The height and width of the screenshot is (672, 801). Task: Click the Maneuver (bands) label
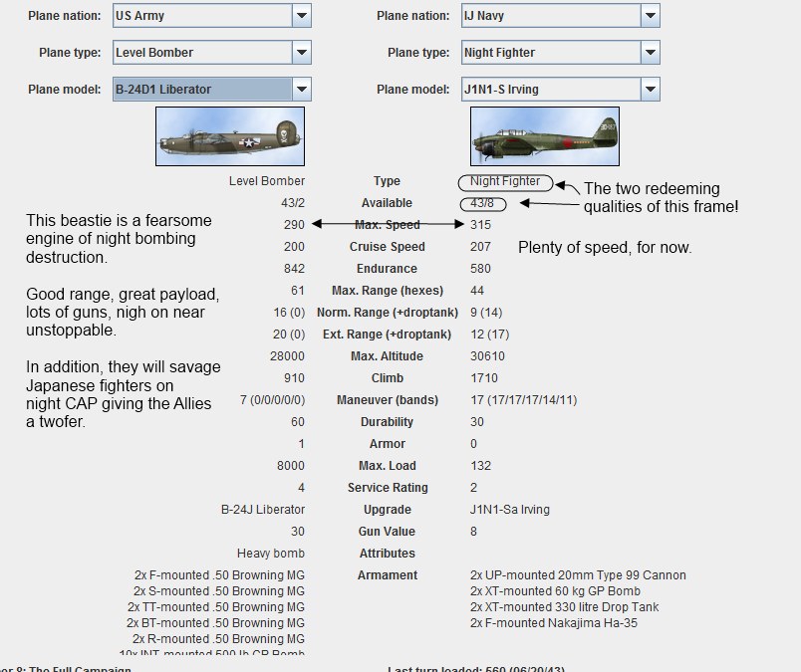click(388, 400)
